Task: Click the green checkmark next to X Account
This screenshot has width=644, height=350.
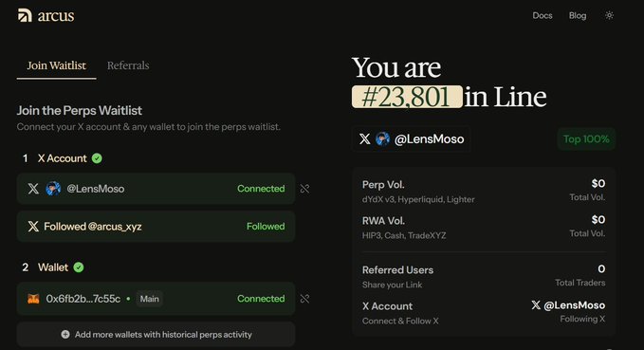Action: click(97, 158)
